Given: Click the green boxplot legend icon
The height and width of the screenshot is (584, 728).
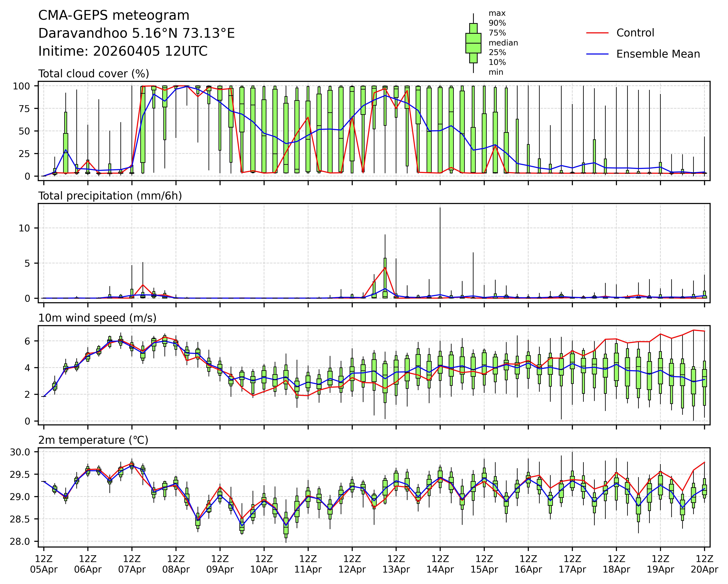Looking at the screenshot, I should pos(473,43).
